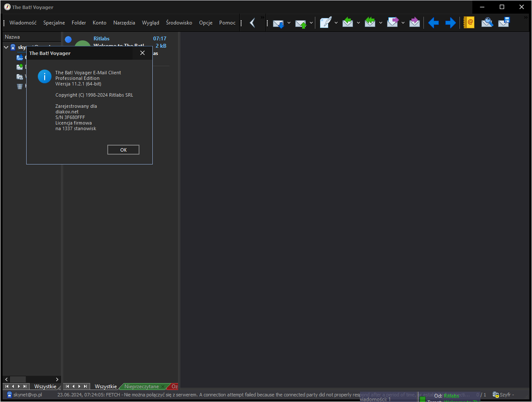Screen dimensions: 532x402
Task: Open dropdown arrow next to Forward
Action: 403,23
